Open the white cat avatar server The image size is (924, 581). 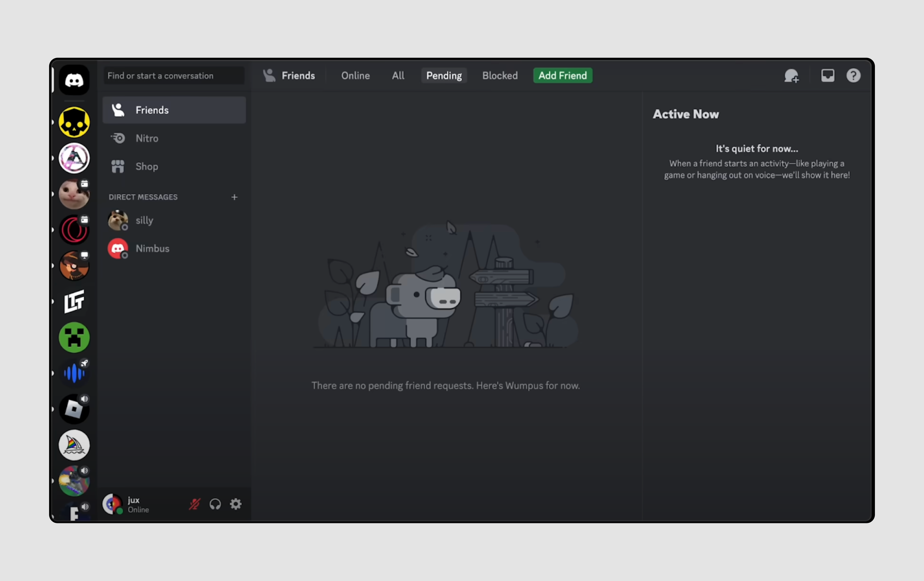click(x=74, y=194)
